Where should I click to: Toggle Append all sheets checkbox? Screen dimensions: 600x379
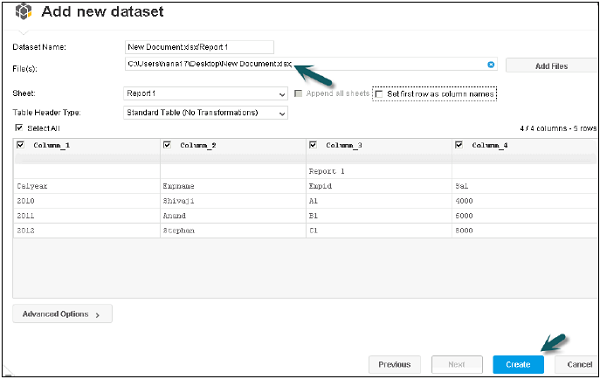point(298,93)
